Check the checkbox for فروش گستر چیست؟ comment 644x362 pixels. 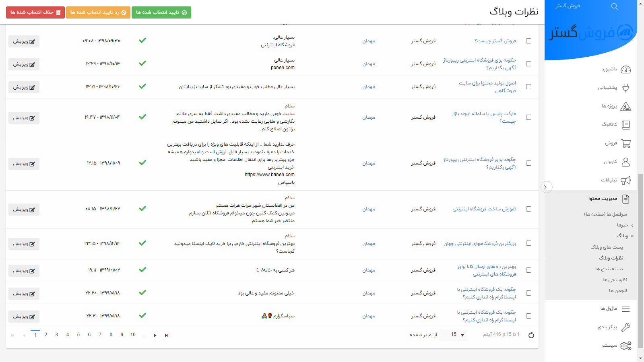click(x=529, y=41)
